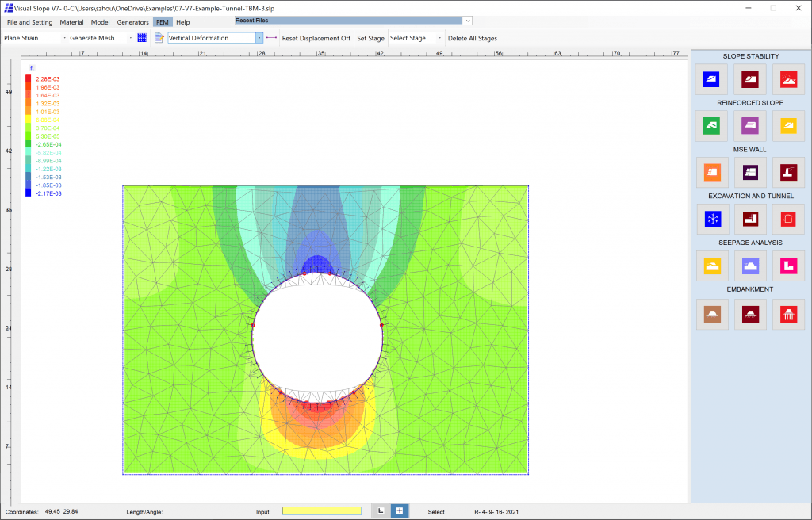The image size is (812, 520).
Task: Click the notepad report icon in toolbar
Action: (159, 38)
